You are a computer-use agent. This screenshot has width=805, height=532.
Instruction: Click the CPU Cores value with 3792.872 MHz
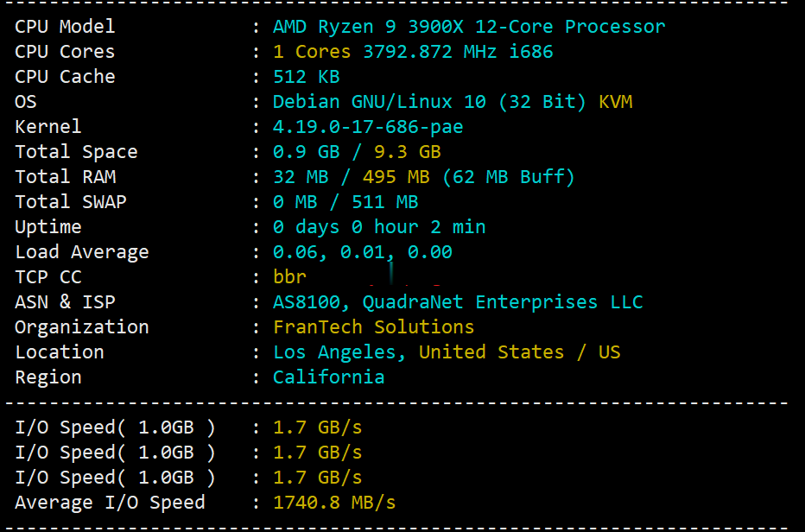(413, 52)
